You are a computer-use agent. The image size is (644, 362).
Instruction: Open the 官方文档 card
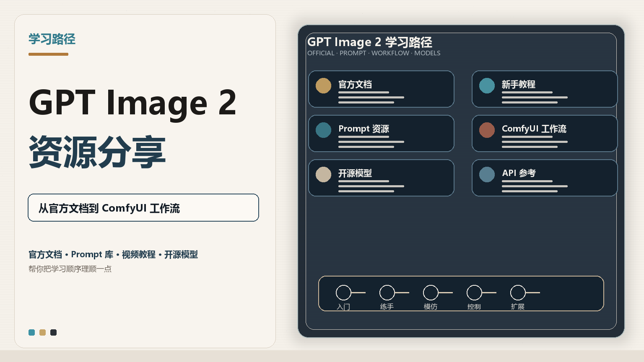[x=381, y=89]
